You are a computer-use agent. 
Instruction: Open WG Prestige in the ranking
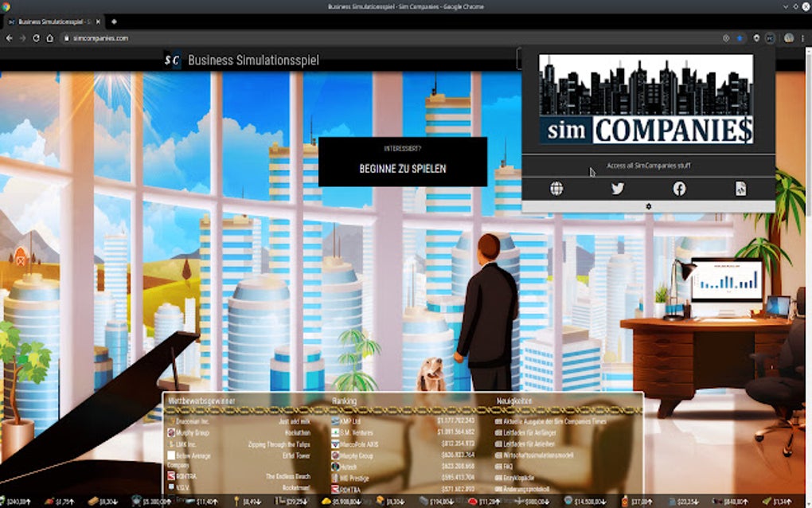(x=350, y=479)
